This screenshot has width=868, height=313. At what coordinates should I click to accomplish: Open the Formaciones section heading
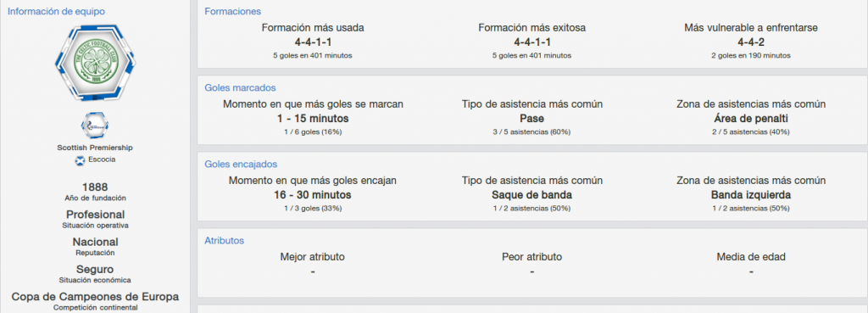point(232,11)
